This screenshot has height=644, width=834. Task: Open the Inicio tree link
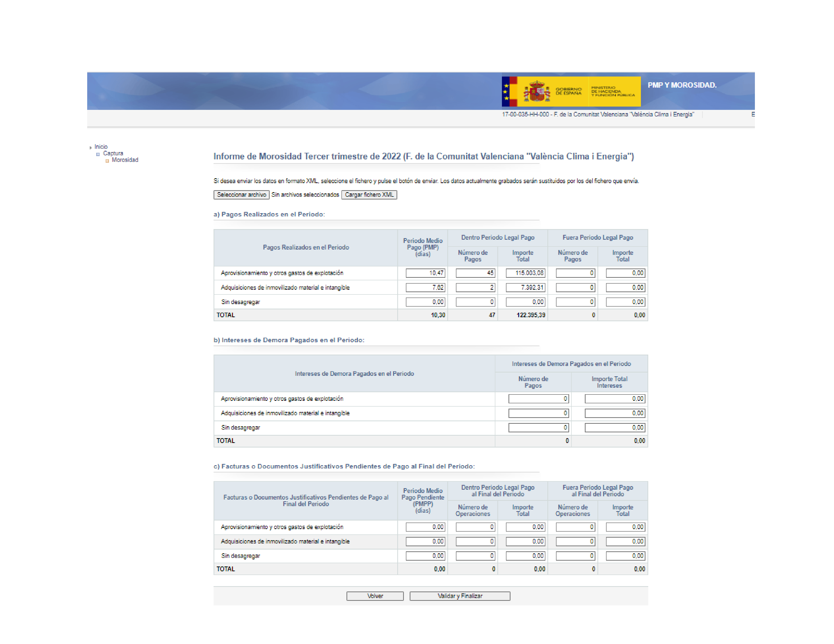pyautogui.click(x=101, y=146)
